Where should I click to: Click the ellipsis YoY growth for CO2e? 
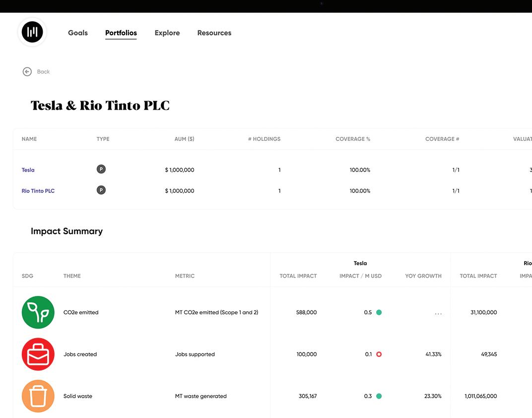438,313
